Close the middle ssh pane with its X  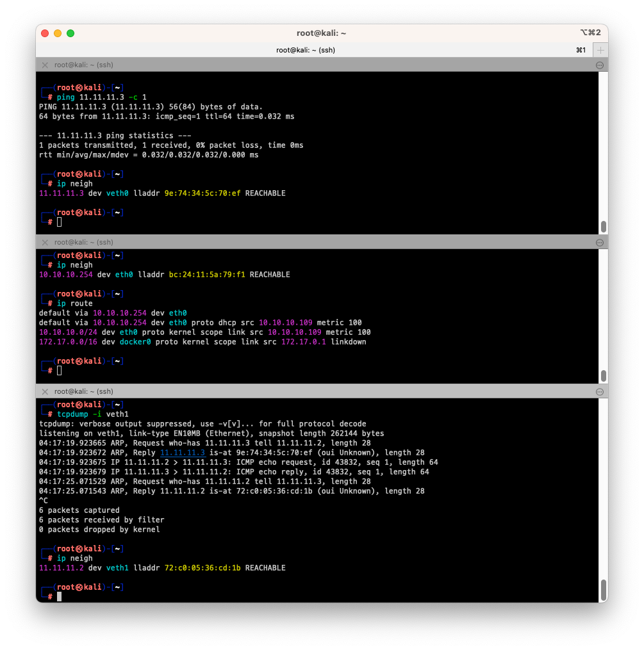pyautogui.click(x=45, y=243)
